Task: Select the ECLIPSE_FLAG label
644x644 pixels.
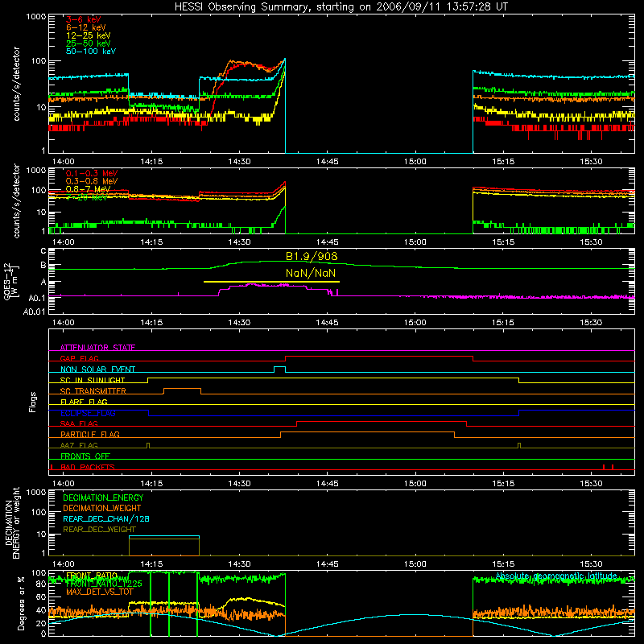Action: 88,413
